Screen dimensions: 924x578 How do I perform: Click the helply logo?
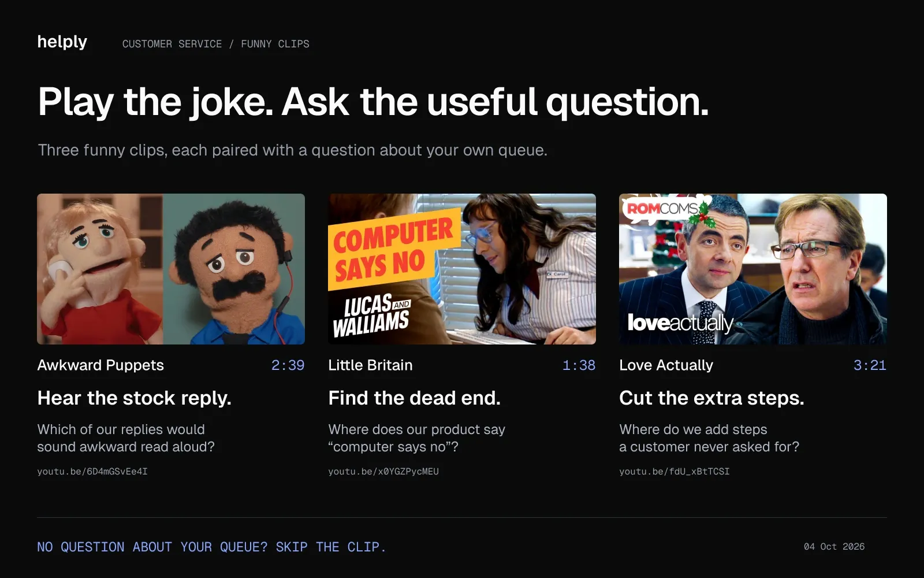tap(62, 42)
